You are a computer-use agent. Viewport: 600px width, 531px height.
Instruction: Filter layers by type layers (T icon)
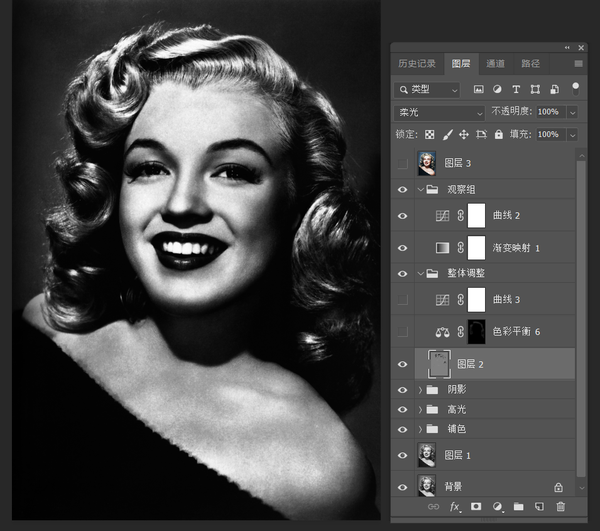click(x=518, y=89)
